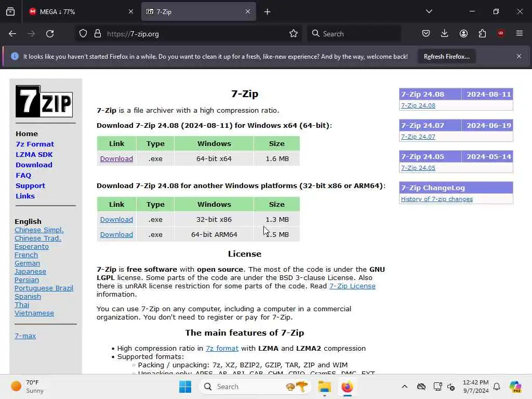Open the Windows Start menu
Screen dimensions: 532x399
point(185,387)
